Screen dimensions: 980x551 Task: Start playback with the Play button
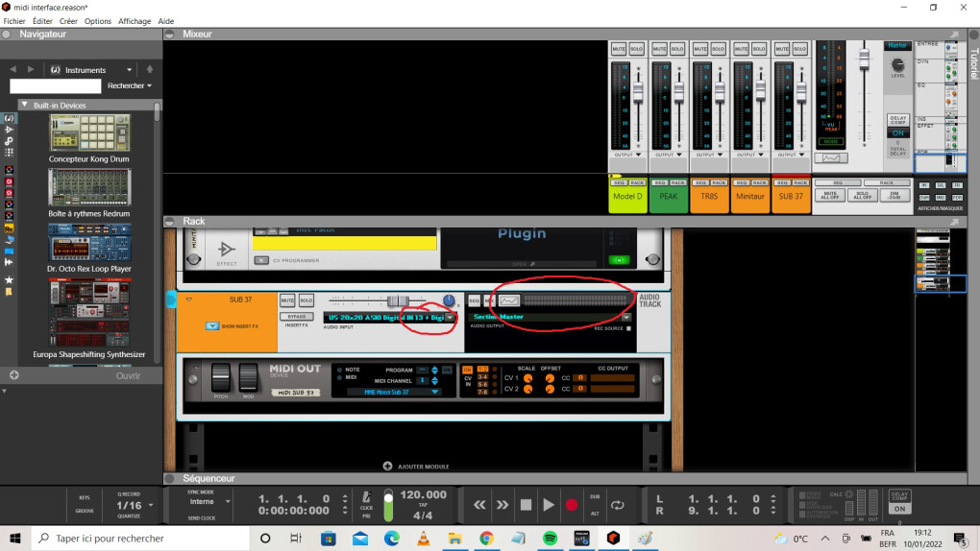tap(548, 505)
